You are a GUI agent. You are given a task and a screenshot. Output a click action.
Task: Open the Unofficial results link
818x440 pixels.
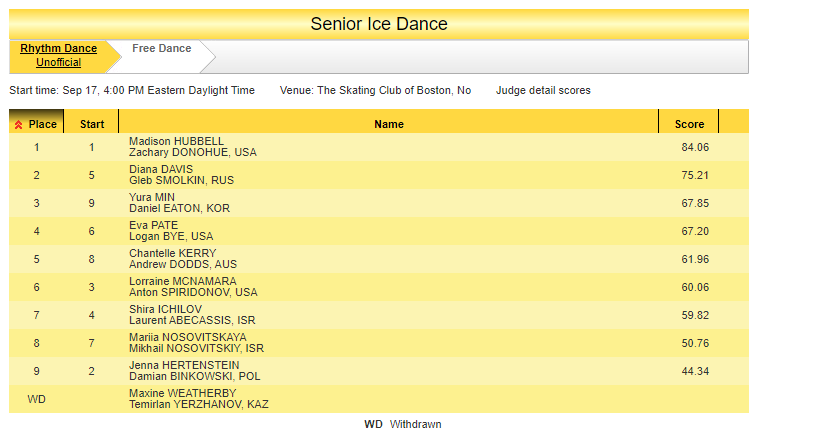pos(58,62)
